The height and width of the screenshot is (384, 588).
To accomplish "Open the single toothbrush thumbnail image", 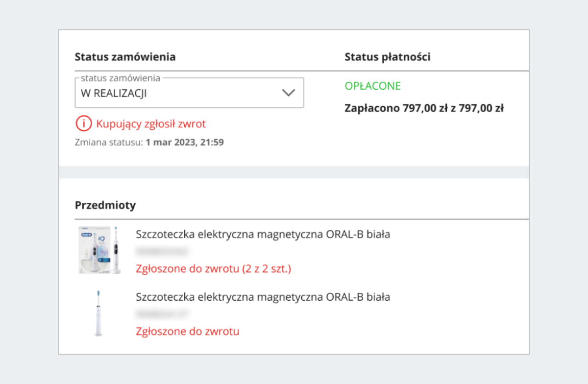I will pyautogui.click(x=99, y=312).
